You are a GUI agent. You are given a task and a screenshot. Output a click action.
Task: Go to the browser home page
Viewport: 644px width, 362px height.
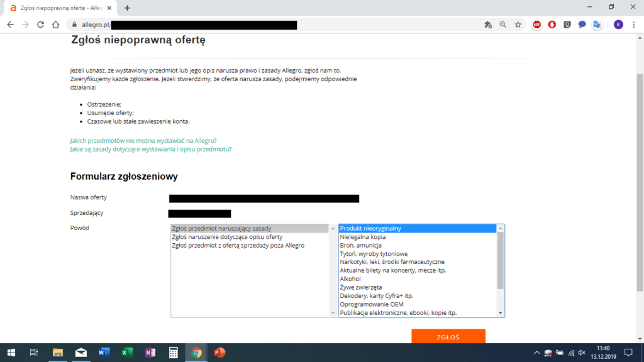click(x=55, y=25)
